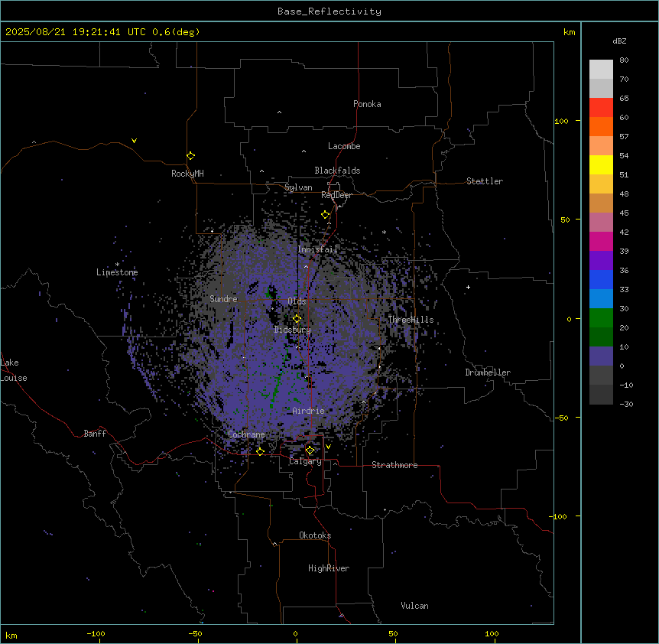Click the yellow V marker northwest of RockyMH
This screenshot has width=659, height=644.
134,141
